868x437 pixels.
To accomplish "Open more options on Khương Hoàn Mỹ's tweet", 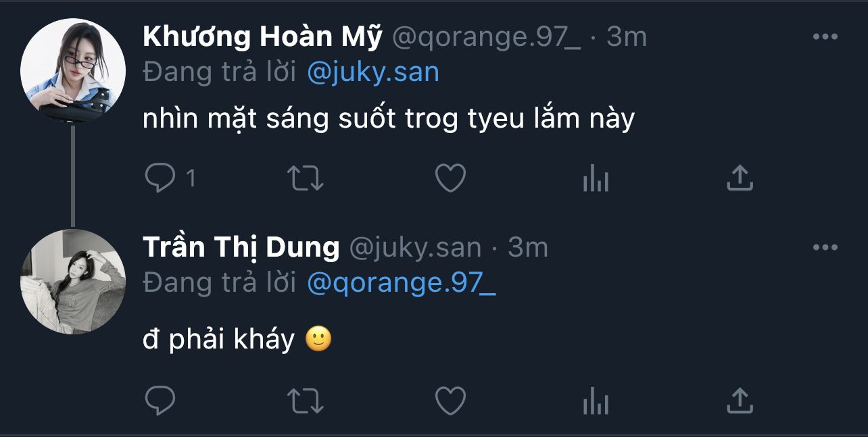I will click(x=825, y=37).
